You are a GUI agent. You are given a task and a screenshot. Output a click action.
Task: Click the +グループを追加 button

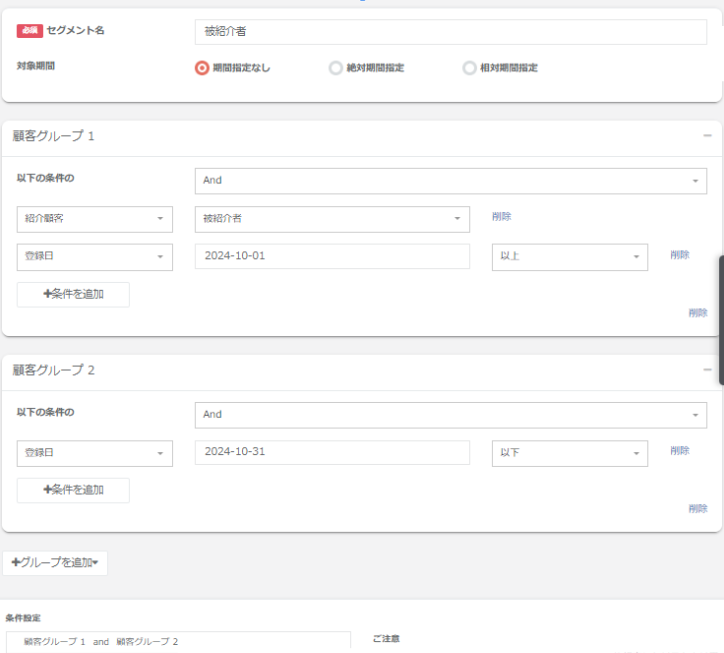(x=55, y=563)
